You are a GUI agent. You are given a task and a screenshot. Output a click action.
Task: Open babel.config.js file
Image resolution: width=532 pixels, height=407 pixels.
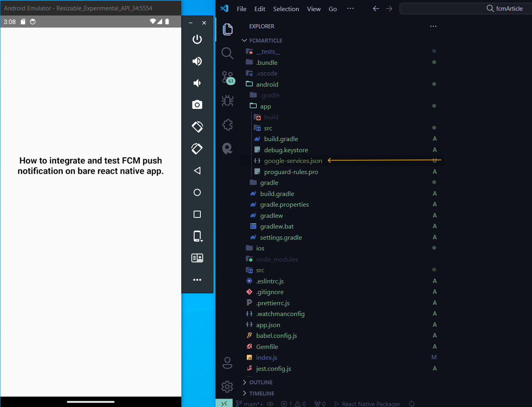(x=342, y=336)
